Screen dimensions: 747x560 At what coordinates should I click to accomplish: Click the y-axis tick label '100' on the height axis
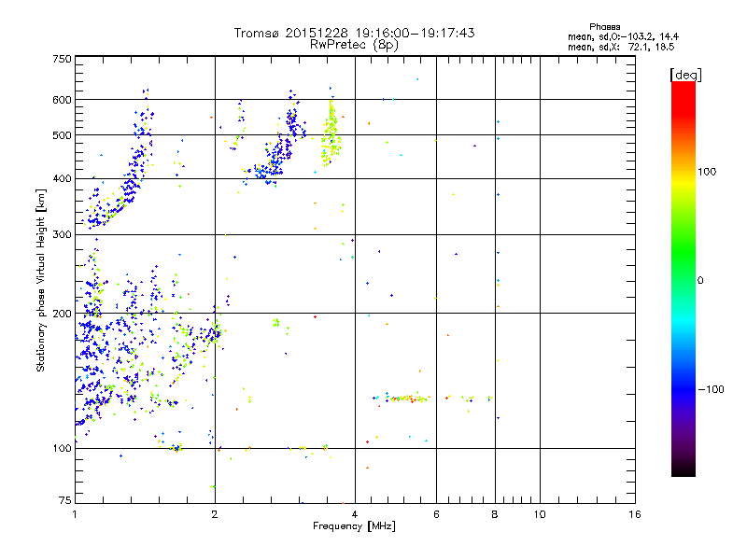coord(62,448)
